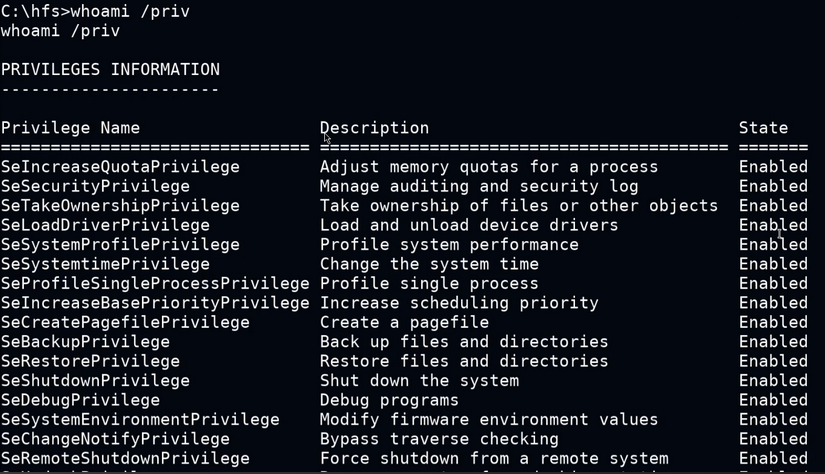Image resolution: width=825 pixels, height=474 pixels.
Task: Click the 'whoami /priv' command at the prompt
Action: point(130,12)
